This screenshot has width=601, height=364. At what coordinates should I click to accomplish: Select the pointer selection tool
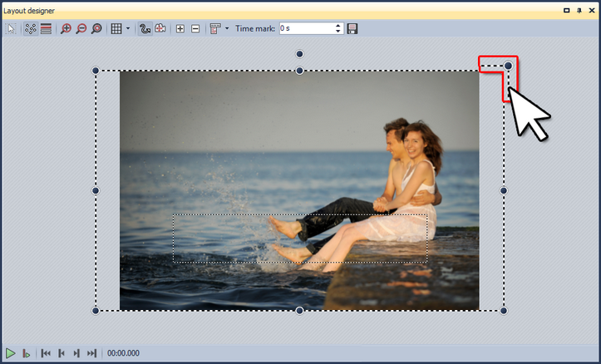pyautogui.click(x=11, y=28)
